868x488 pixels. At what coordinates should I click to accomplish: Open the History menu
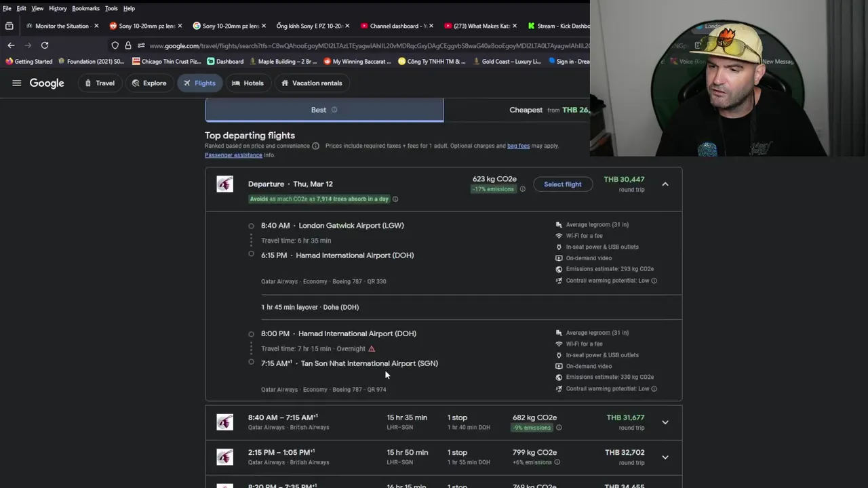pyautogui.click(x=58, y=8)
